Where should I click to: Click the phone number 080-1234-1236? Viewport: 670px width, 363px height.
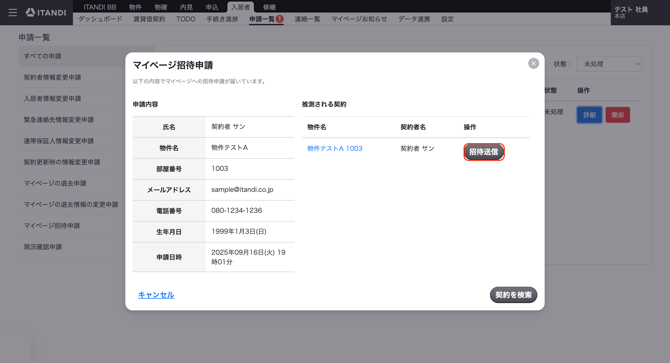coord(237,211)
